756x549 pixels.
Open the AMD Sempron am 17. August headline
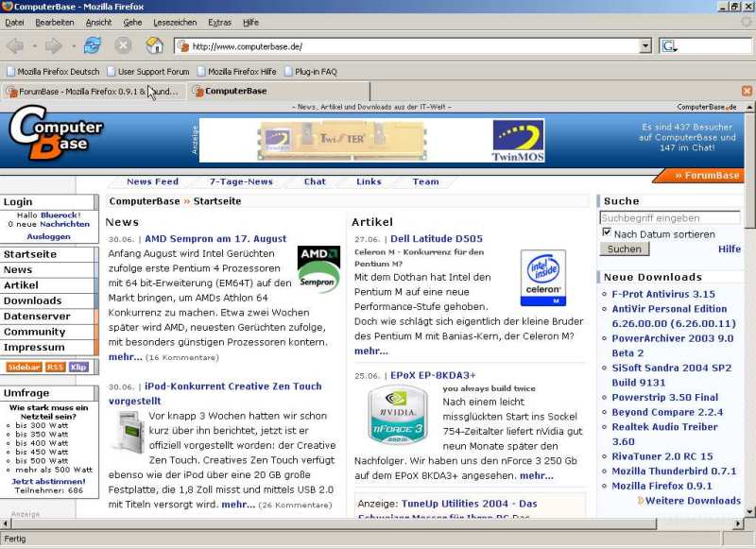point(215,238)
